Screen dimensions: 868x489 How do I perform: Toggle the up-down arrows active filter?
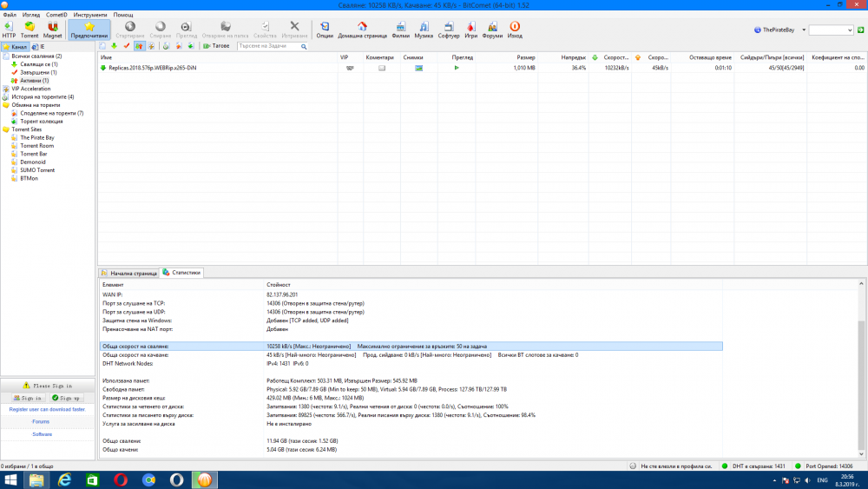click(139, 46)
